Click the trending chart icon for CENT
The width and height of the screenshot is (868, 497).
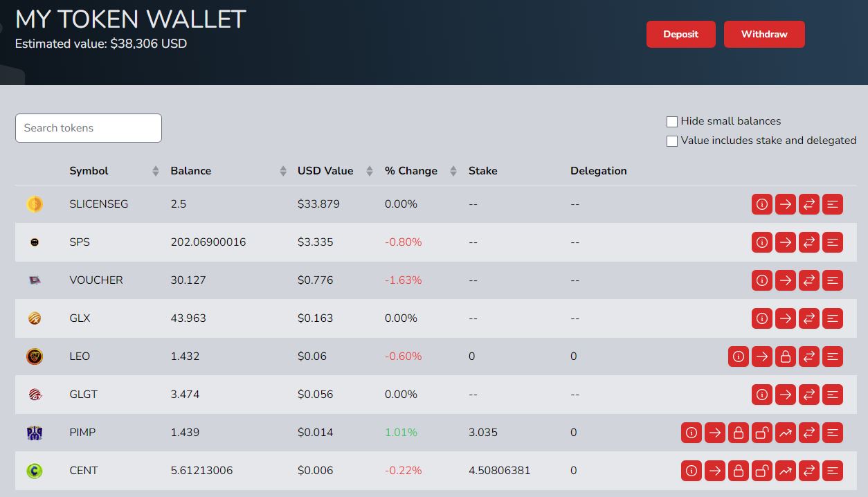point(785,471)
